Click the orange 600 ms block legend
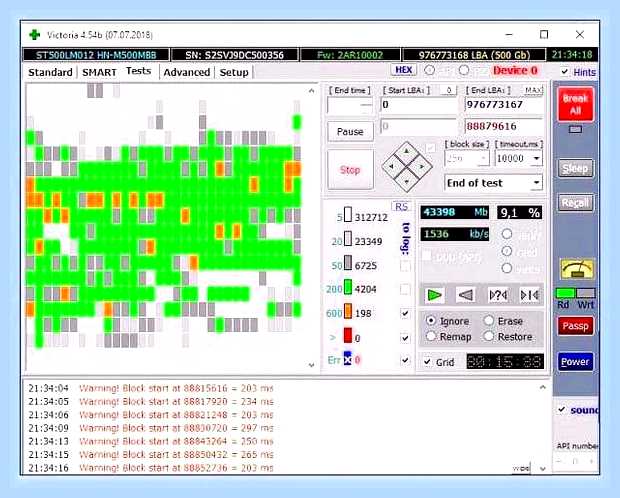Screen dimensions: 620x498 pos(348,311)
